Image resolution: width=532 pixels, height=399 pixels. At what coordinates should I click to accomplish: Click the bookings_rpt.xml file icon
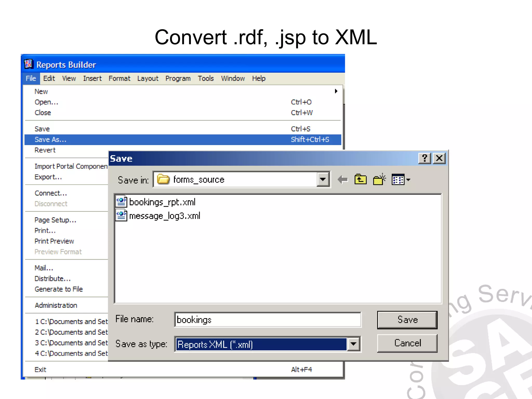click(x=121, y=202)
